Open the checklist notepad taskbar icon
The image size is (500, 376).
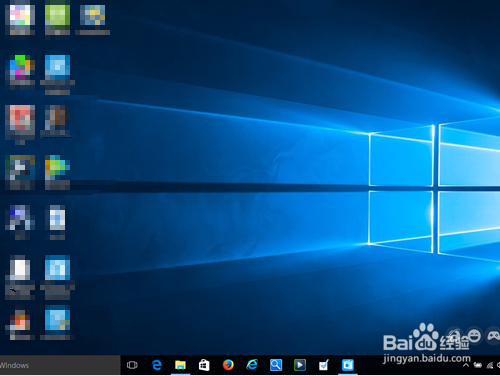click(324, 365)
